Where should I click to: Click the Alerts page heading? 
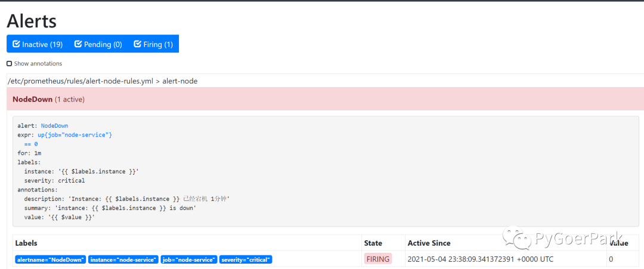(32, 21)
